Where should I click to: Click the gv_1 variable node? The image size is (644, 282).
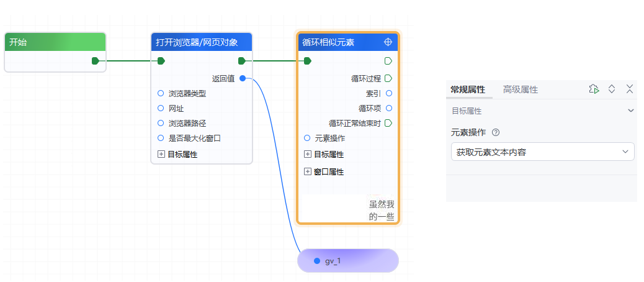click(347, 261)
